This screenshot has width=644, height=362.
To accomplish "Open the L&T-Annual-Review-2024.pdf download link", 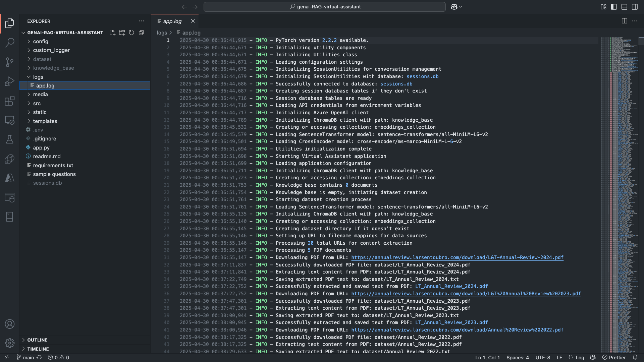I will point(457,257).
